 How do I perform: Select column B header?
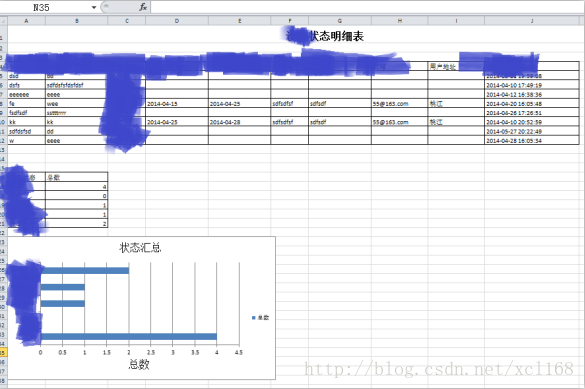coord(76,21)
